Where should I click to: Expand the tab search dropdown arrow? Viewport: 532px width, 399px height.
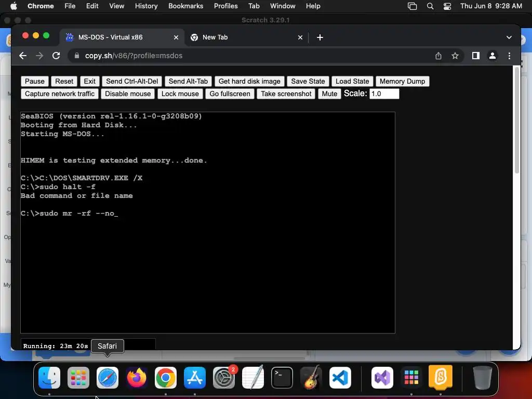[509, 37]
